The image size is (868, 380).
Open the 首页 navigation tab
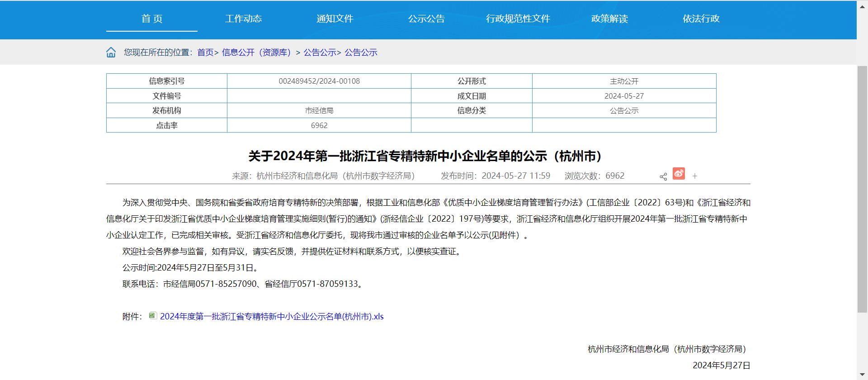[x=152, y=19]
